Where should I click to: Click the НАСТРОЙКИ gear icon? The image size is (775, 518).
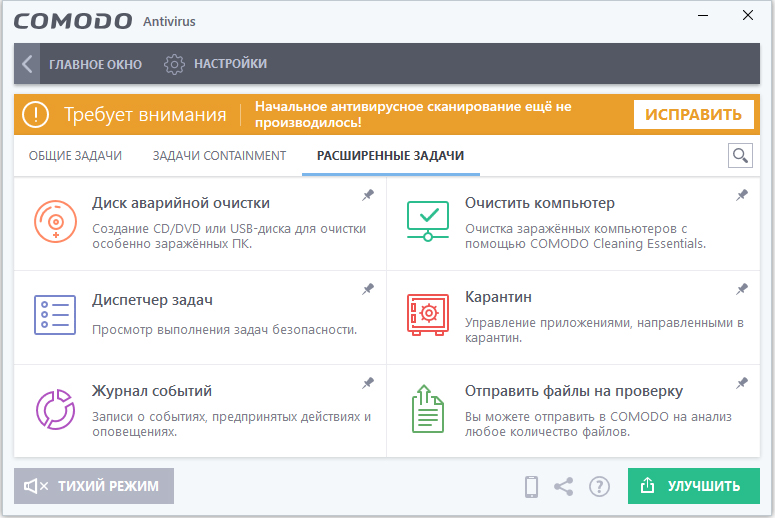[174, 64]
